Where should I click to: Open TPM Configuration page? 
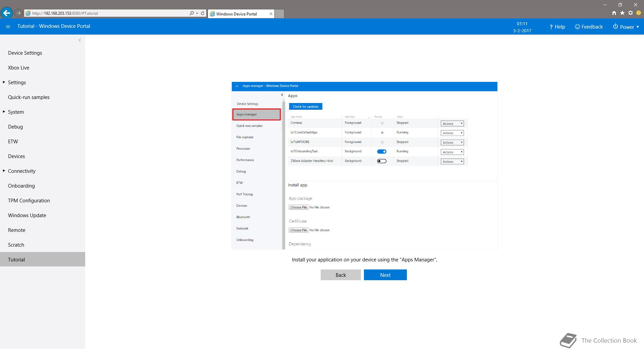coord(43,201)
